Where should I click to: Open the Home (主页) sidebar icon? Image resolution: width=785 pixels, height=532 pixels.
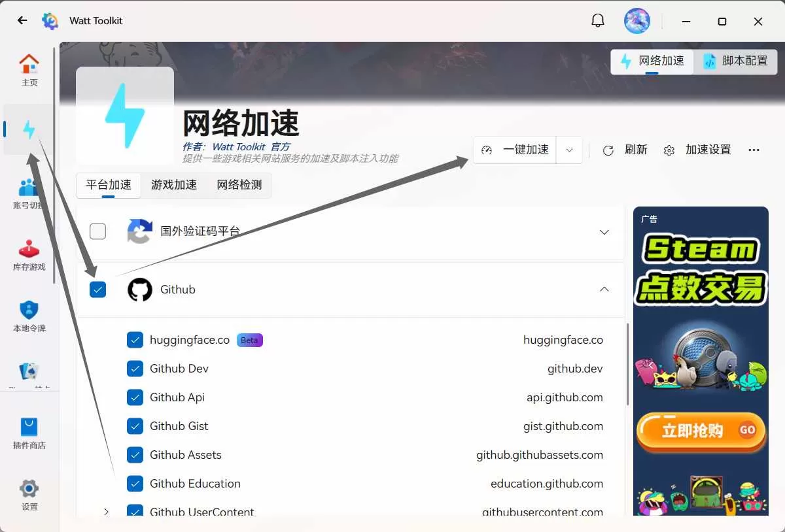pyautogui.click(x=29, y=71)
